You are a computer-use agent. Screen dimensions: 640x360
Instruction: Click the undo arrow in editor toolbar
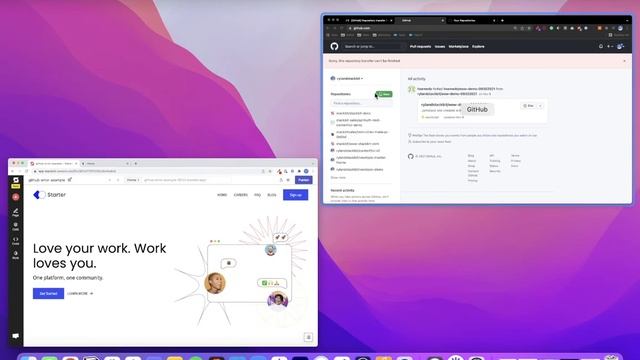[110, 180]
